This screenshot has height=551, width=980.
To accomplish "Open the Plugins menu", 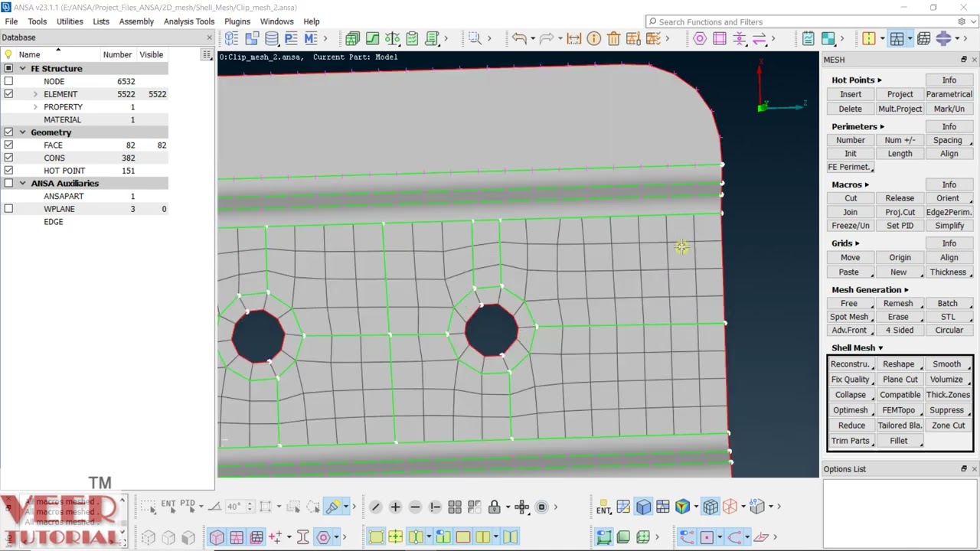I will pyautogui.click(x=237, y=21).
